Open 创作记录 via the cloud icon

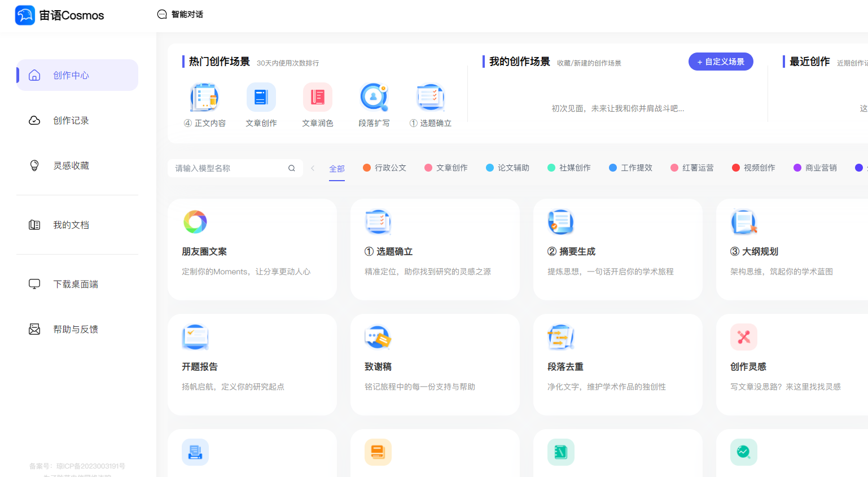34,120
